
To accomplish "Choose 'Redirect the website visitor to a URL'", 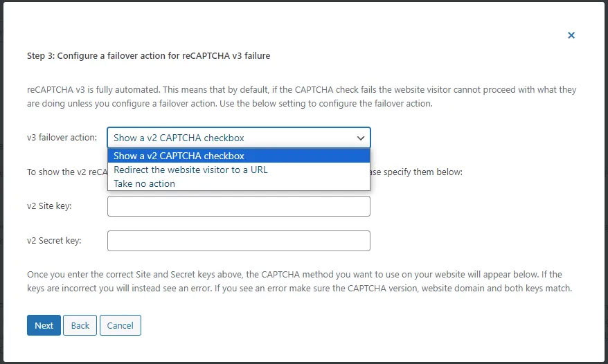I will (x=239, y=170).
